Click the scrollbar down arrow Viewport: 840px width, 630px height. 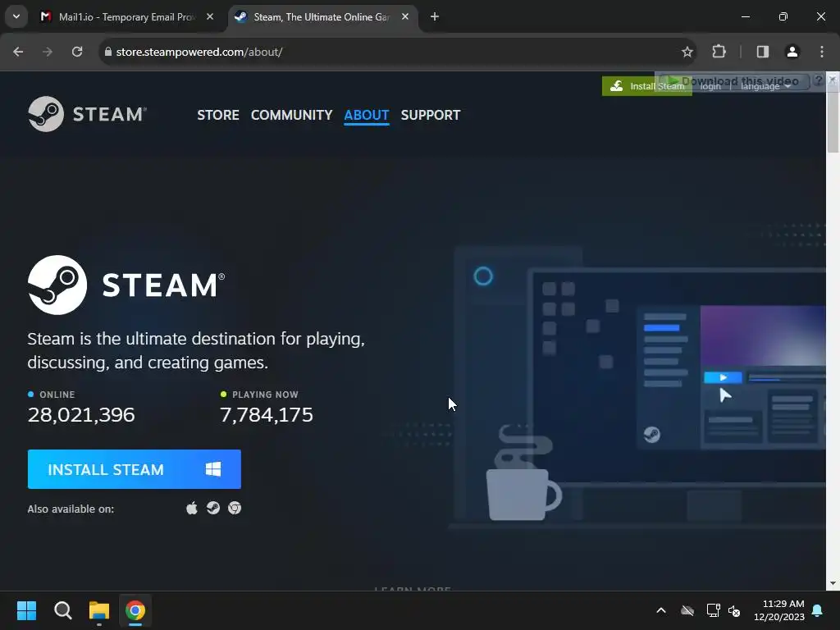pyautogui.click(x=833, y=583)
